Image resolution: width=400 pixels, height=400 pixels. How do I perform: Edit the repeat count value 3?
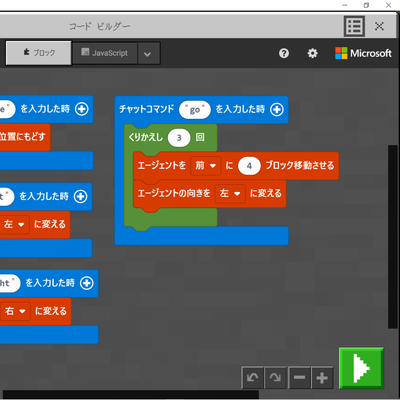(x=179, y=138)
